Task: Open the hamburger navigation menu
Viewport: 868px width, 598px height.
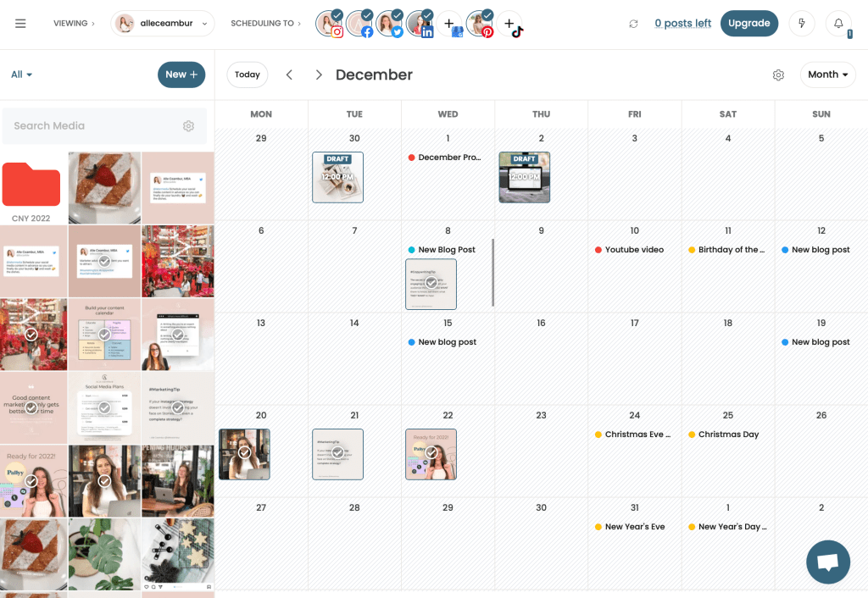Action: coord(21,23)
